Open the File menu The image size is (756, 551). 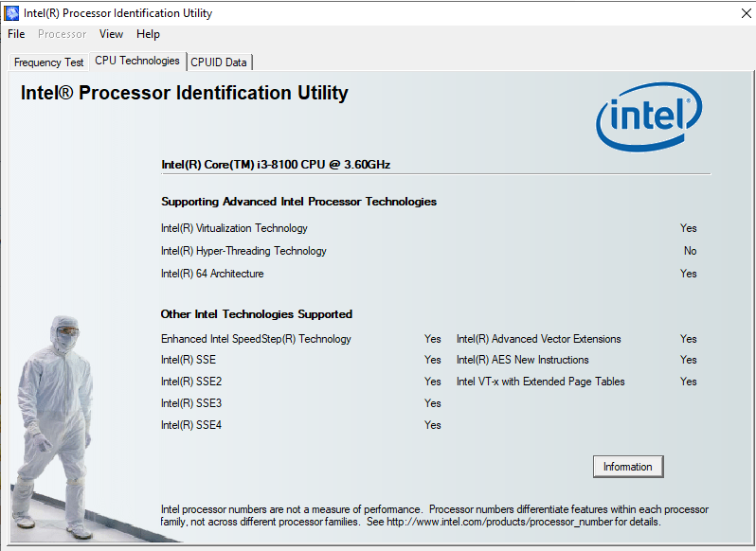click(x=16, y=34)
